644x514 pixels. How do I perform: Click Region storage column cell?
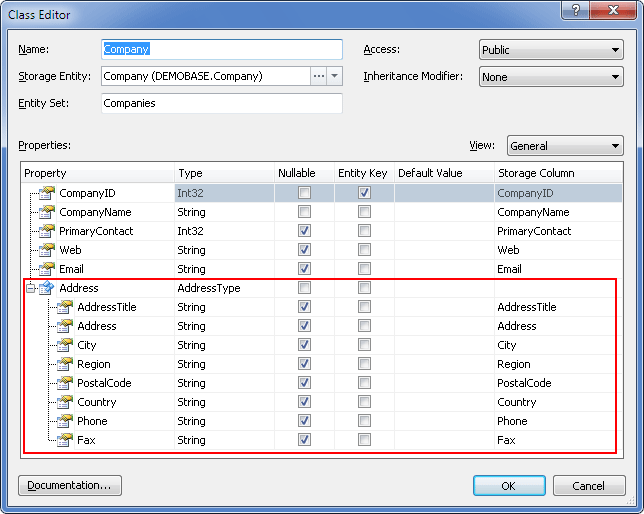pos(557,364)
